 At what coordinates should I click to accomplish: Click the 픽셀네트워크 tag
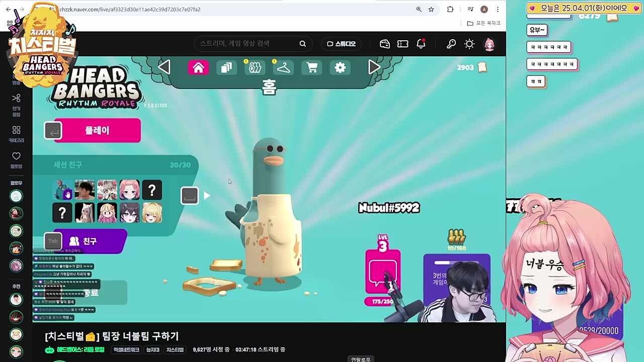(126, 350)
